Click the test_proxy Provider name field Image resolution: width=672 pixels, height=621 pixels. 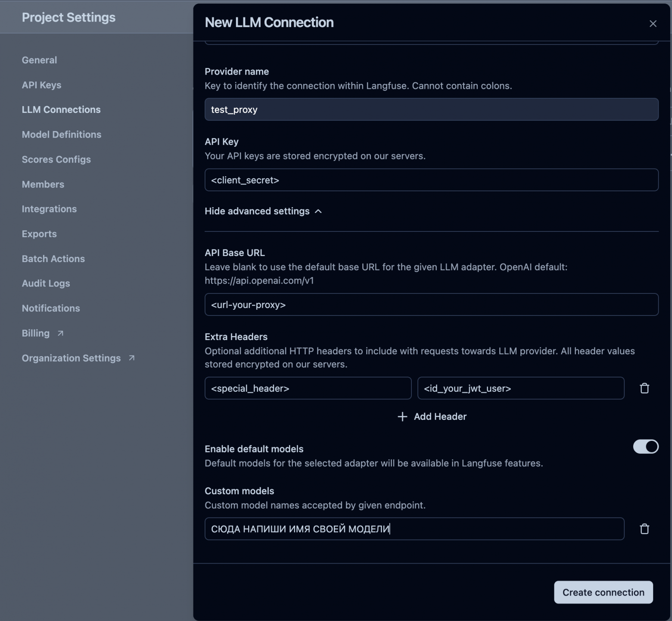click(x=431, y=109)
